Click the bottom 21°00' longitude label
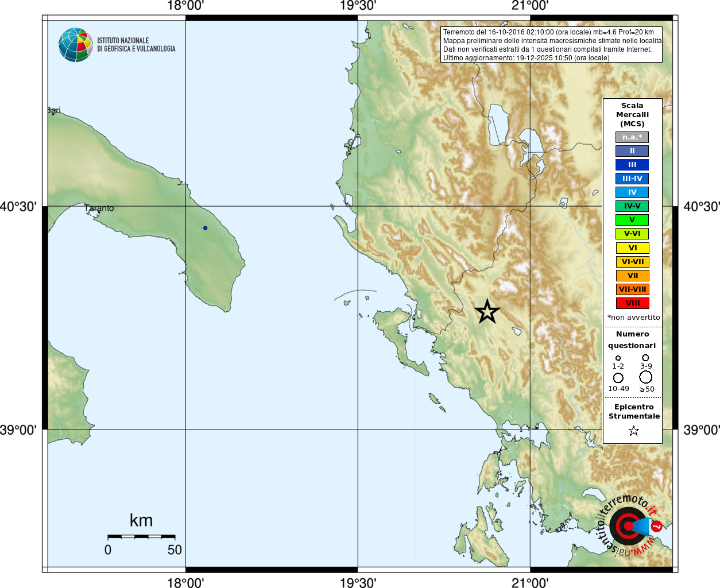The width and height of the screenshot is (720, 588). (x=530, y=582)
